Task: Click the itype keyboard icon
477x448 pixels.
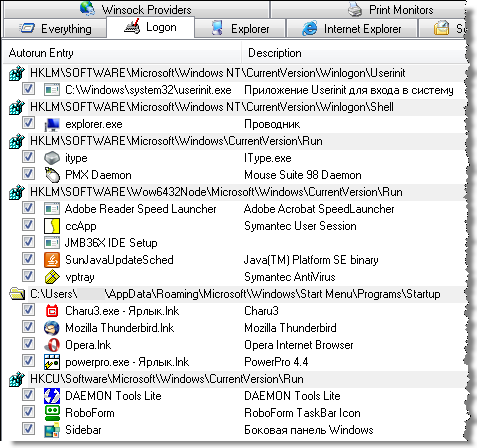Action: coord(52,158)
